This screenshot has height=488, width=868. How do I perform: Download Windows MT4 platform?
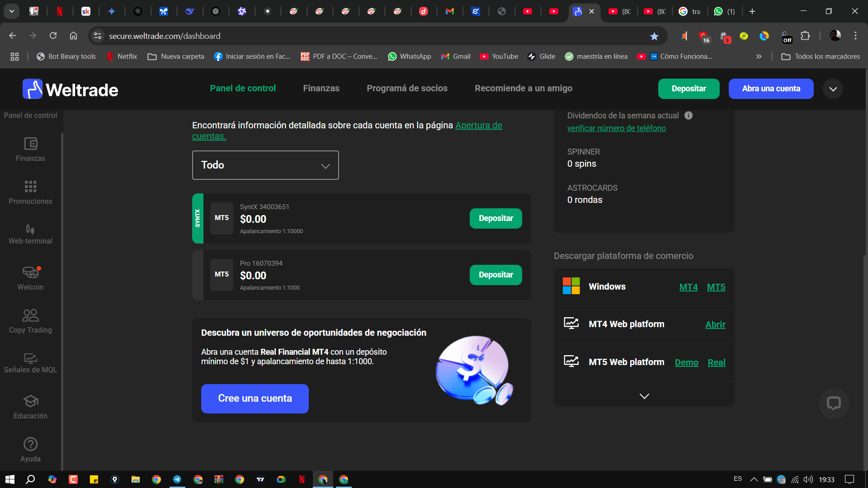688,287
